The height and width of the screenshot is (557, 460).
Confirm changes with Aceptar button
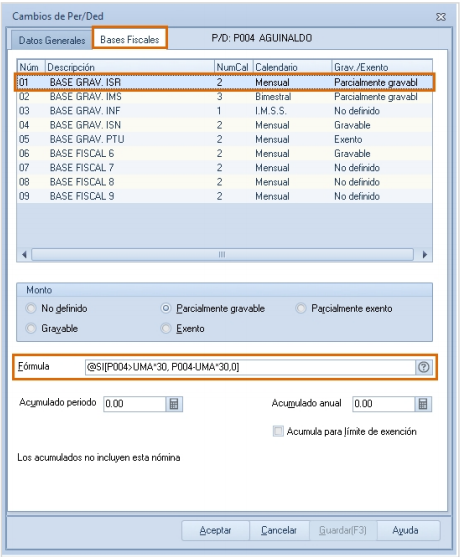(215, 530)
